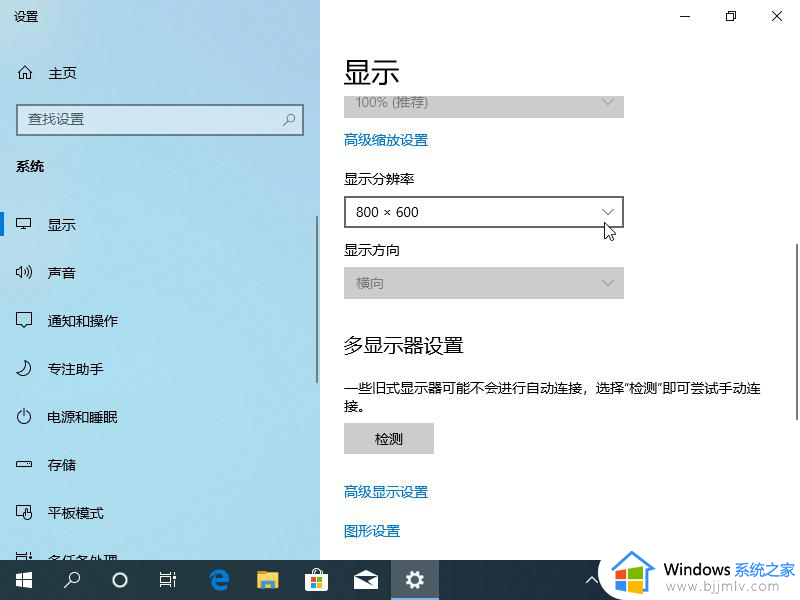
Task: Click the magnifier icon in search box
Action: tap(289, 120)
